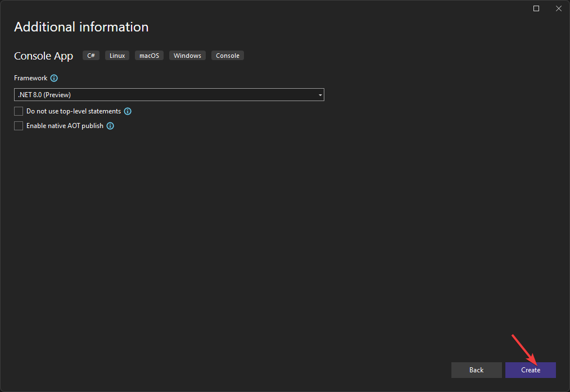Screen dimensions: 570x392
Task: Enable native AOT publish
Action: (x=18, y=125)
